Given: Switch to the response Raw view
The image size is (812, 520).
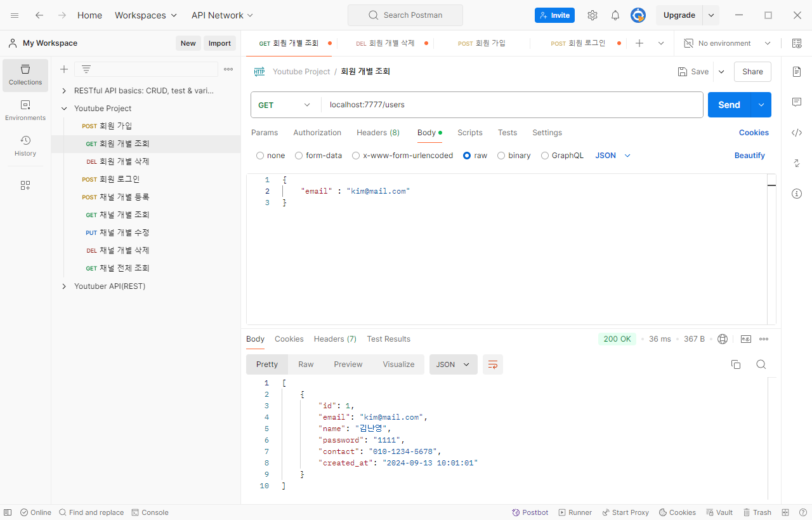Looking at the screenshot, I should coord(306,364).
